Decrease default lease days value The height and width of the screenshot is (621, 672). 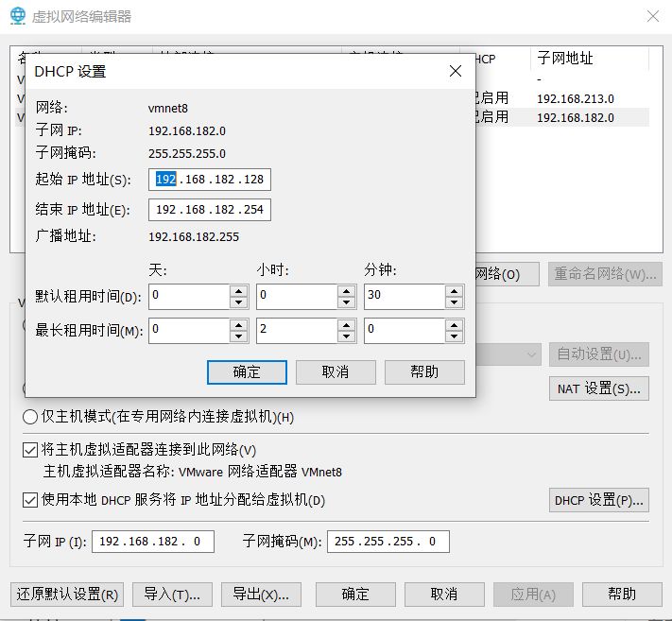pyautogui.click(x=239, y=302)
